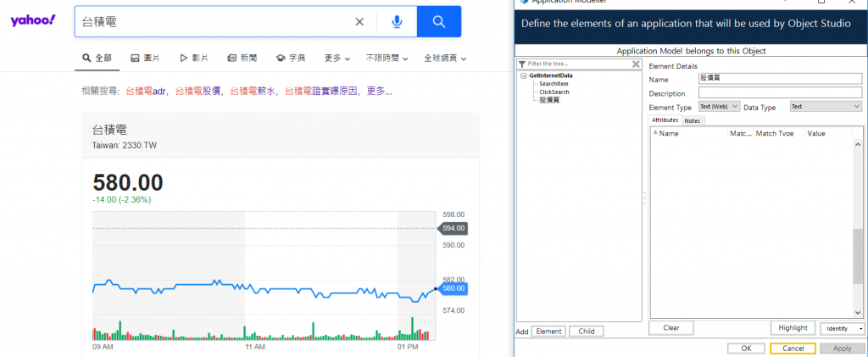Expand the 更多 dropdown in search tabs
Image resolution: width=868 pixels, height=357 pixels.
pos(337,59)
